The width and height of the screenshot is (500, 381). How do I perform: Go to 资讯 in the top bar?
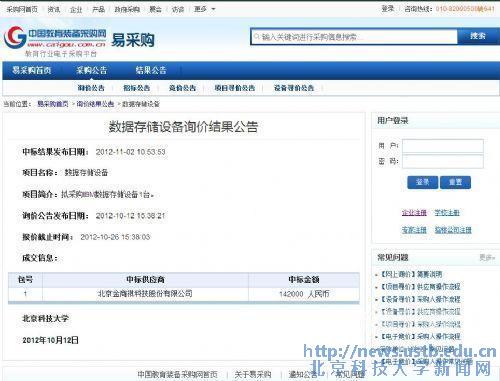point(54,9)
